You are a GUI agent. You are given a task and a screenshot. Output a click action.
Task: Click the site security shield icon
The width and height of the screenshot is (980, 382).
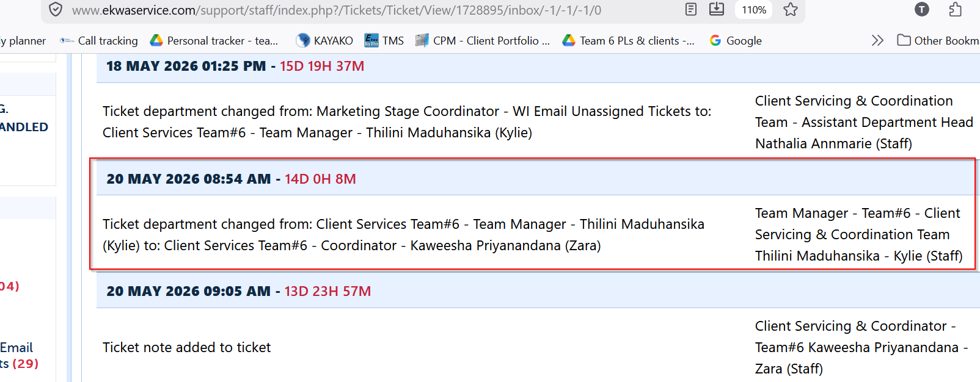(56, 10)
